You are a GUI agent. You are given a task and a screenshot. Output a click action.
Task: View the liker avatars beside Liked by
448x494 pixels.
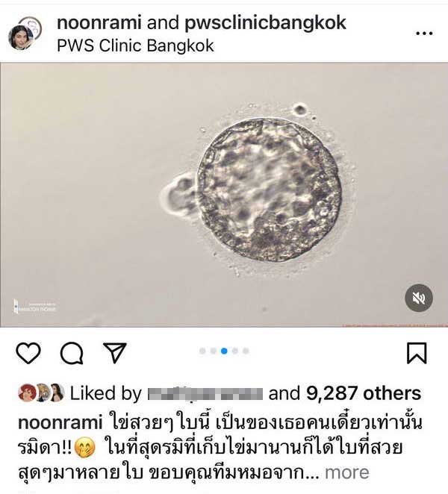coord(41,393)
